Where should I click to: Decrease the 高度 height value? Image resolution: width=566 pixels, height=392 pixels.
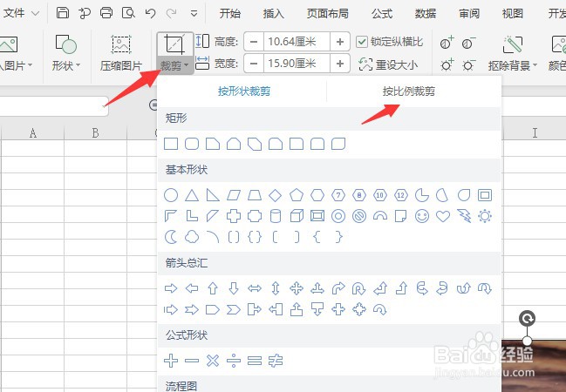pyautogui.click(x=254, y=42)
